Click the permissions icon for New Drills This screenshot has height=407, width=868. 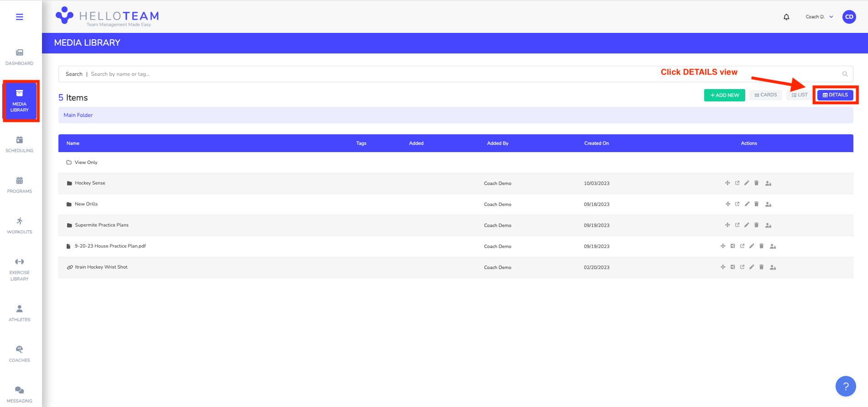[768, 205]
